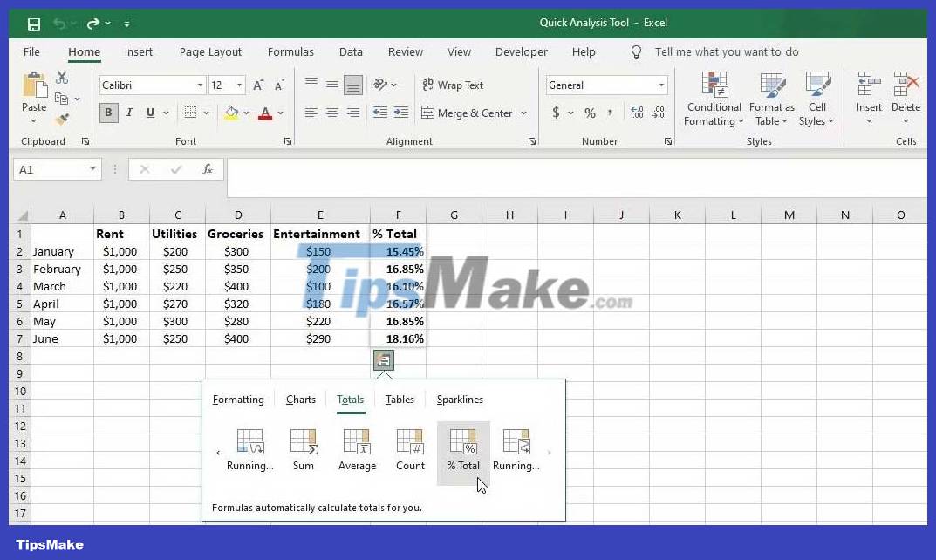Image resolution: width=936 pixels, height=560 pixels.
Task: Click the Name Box showing A1
Action: [x=51, y=169]
